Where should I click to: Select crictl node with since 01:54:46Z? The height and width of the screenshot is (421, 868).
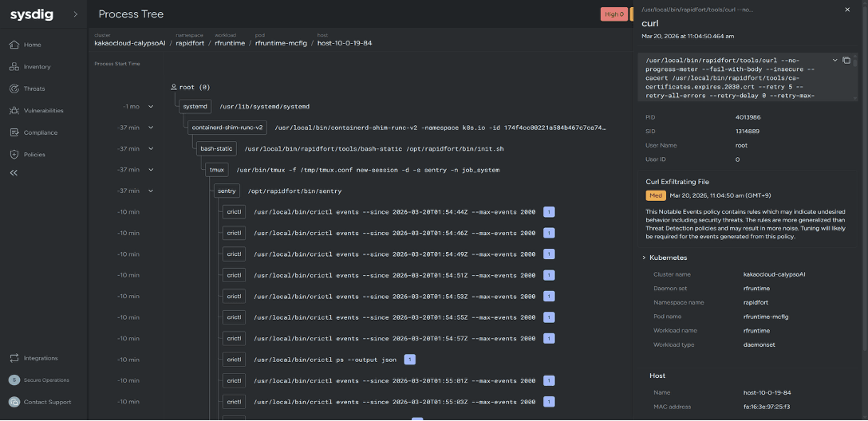click(235, 234)
